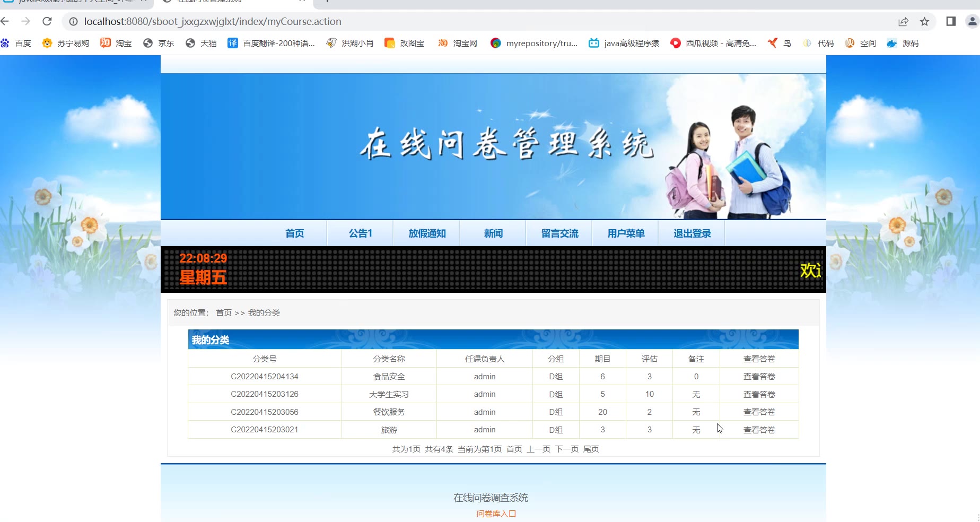The width and height of the screenshot is (980, 522).
Task: Share this page using the share icon
Action: point(903,22)
